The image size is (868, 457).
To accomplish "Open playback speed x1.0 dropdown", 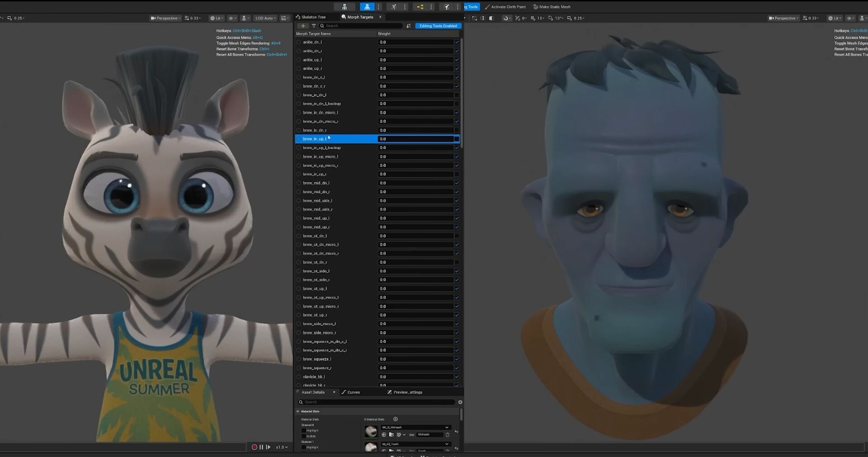I will pyautogui.click(x=282, y=447).
